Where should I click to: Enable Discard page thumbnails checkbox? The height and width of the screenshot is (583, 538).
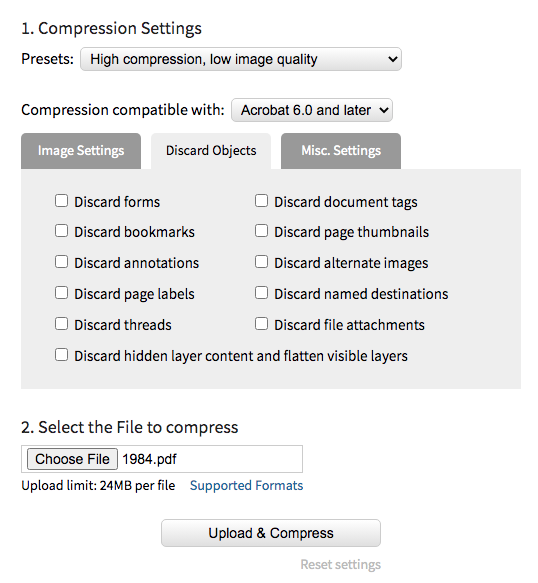pos(261,231)
